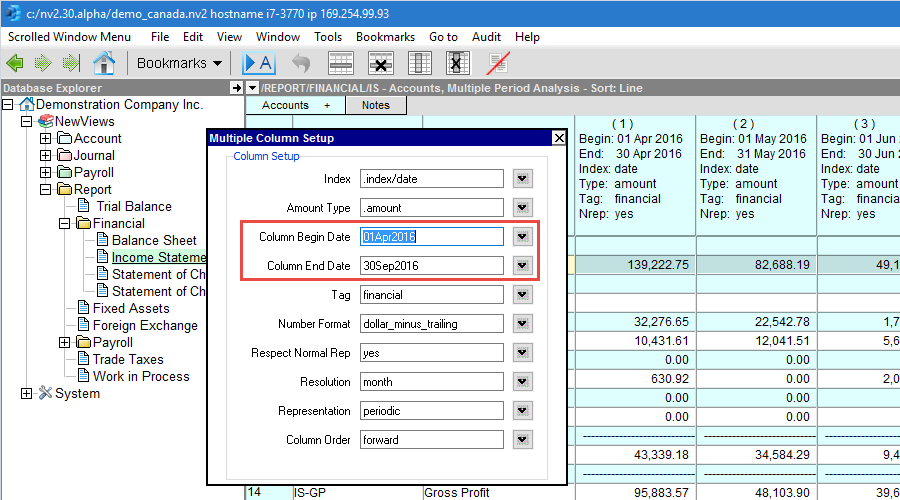This screenshot has height=500, width=900.
Task: Click the insert column icon
Action: coord(420,63)
